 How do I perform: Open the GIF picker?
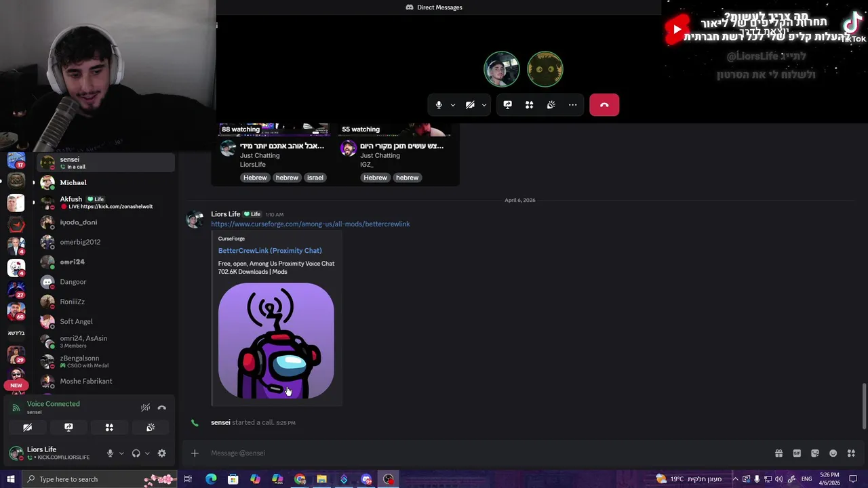(797, 453)
